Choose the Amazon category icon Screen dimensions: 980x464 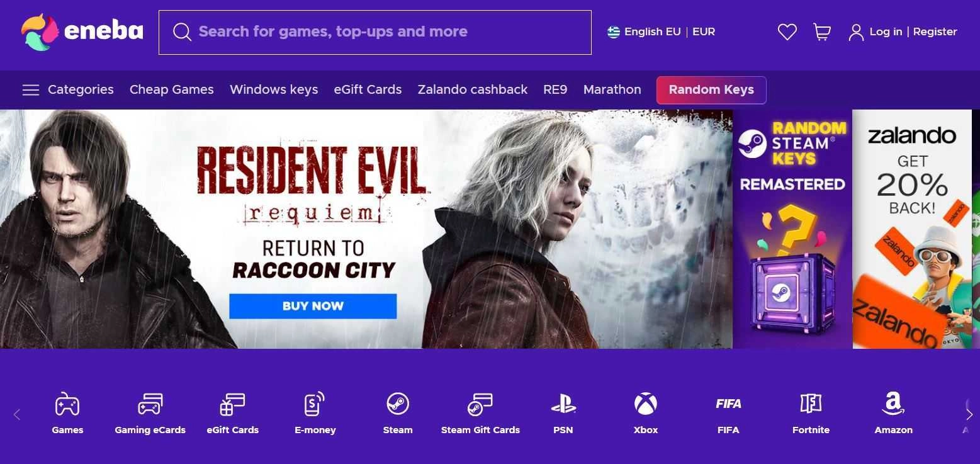[x=893, y=404]
